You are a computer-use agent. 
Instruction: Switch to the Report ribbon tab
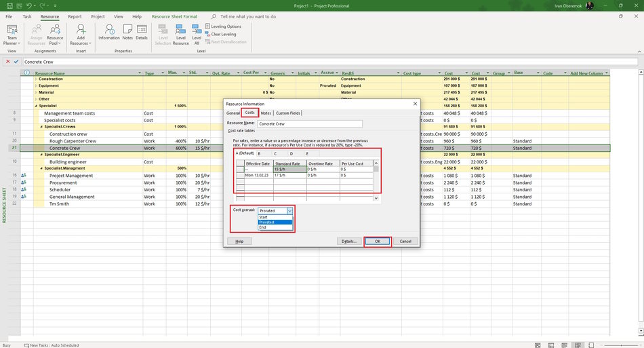tap(75, 16)
